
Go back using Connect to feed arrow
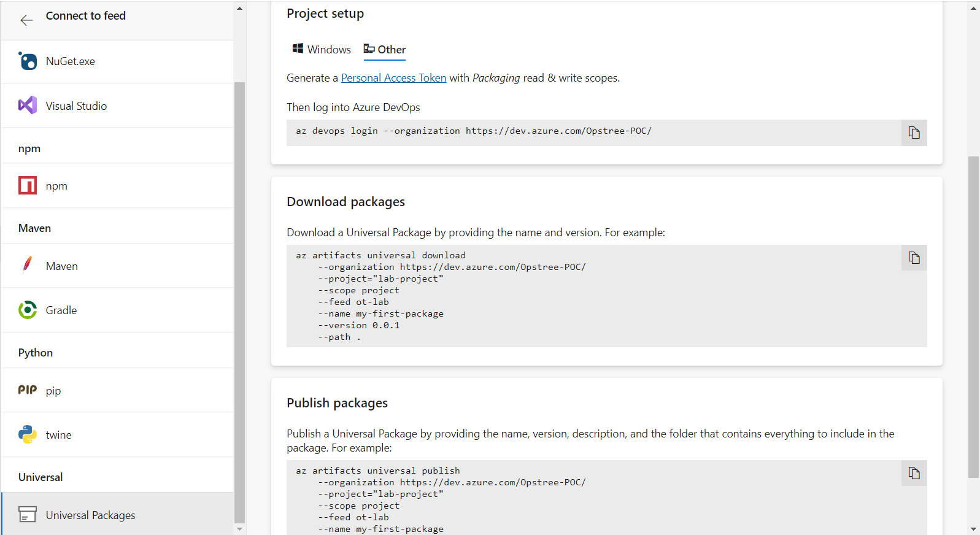[x=26, y=20]
